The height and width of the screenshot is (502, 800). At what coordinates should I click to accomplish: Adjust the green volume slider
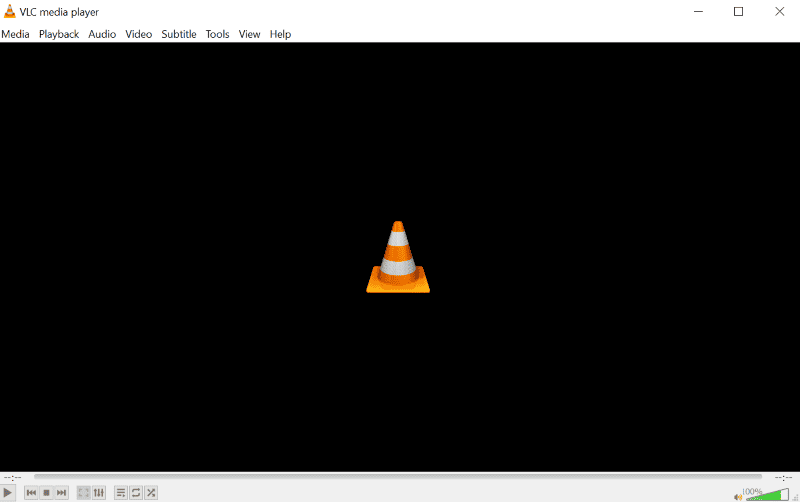pyautogui.click(x=766, y=494)
